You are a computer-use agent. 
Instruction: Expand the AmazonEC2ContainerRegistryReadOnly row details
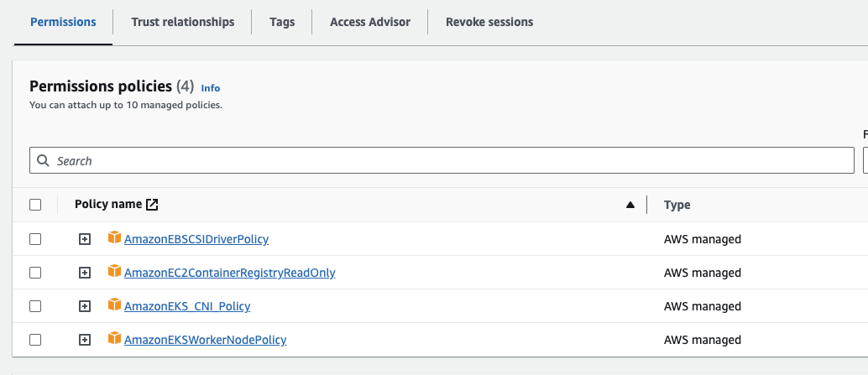pyautogui.click(x=84, y=273)
